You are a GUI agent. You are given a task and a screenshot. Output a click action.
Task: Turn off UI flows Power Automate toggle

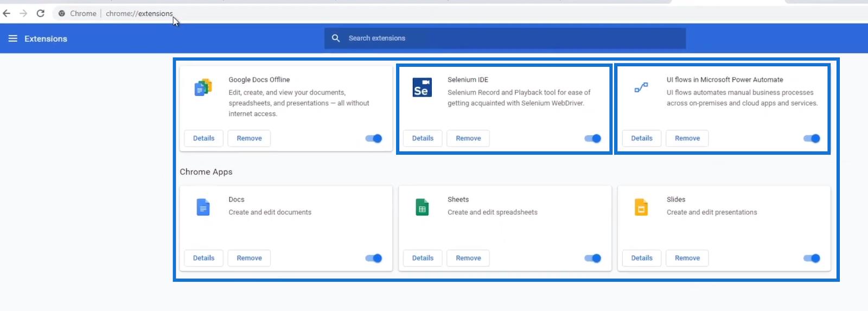[x=812, y=138]
